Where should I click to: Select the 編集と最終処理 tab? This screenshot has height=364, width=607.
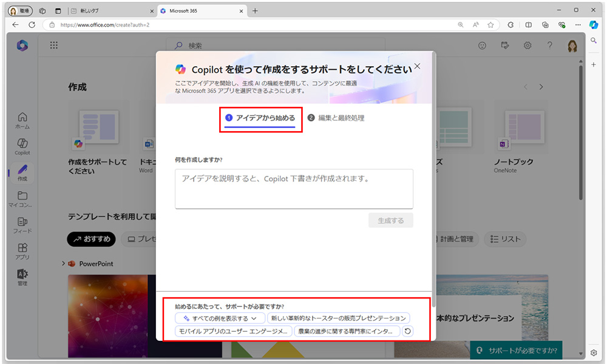point(336,118)
